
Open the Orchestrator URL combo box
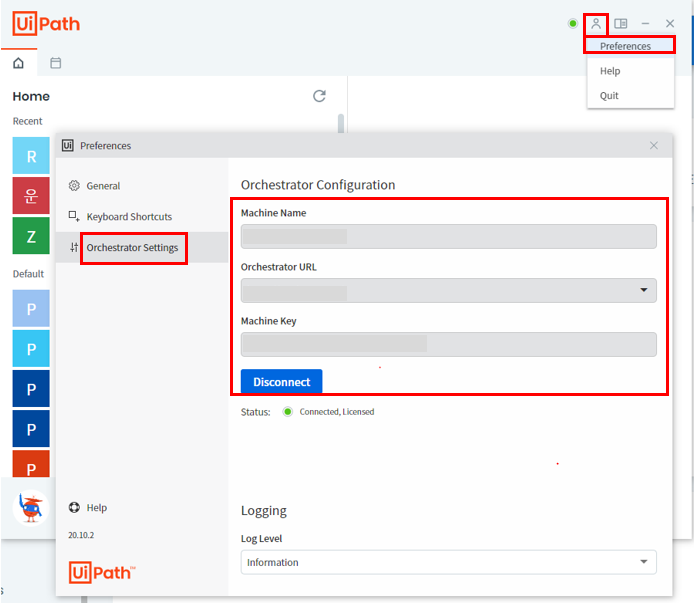tap(450, 291)
